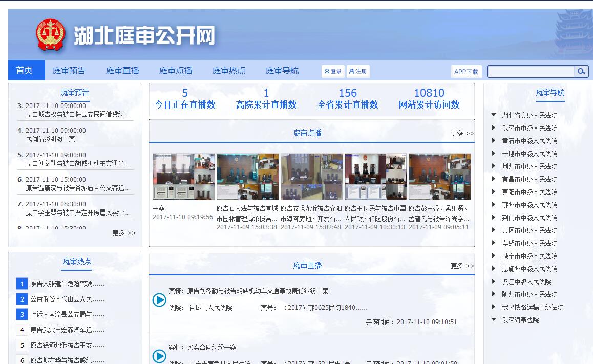Open the 原告王付民 video thumbnail
The width and height of the screenshot is (593, 364).
click(375, 177)
